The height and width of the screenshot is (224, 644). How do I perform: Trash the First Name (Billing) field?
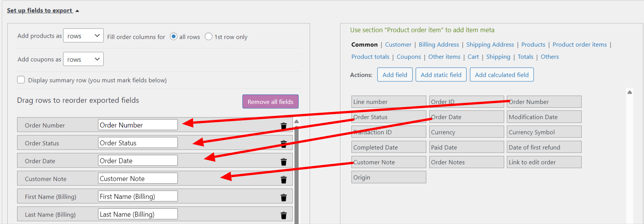tap(283, 197)
